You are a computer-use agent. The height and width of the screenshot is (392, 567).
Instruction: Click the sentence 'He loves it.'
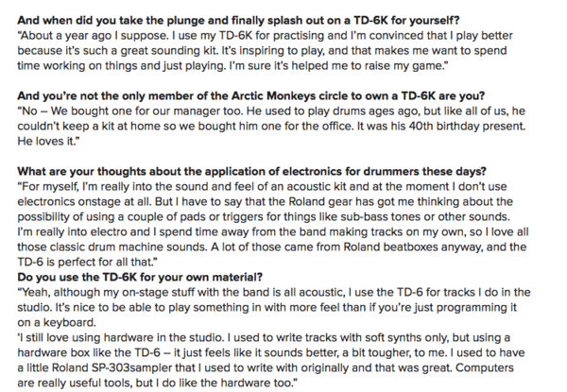(48, 142)
